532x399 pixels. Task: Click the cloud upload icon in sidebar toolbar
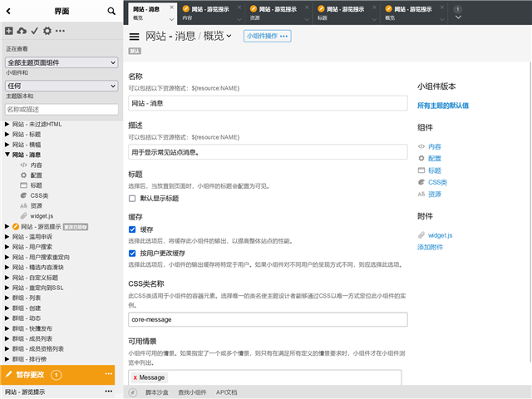tap(21, 31)
